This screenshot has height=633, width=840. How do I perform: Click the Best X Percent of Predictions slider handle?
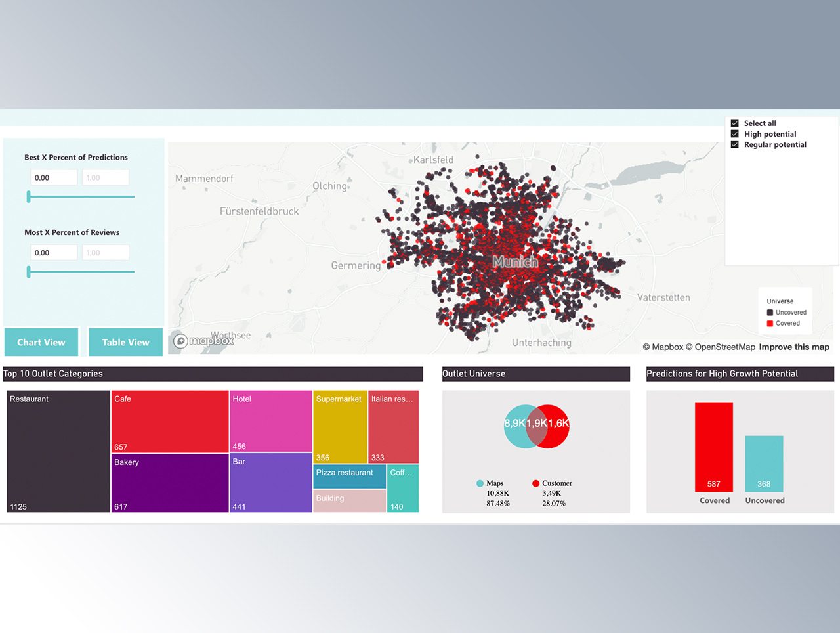28,196
